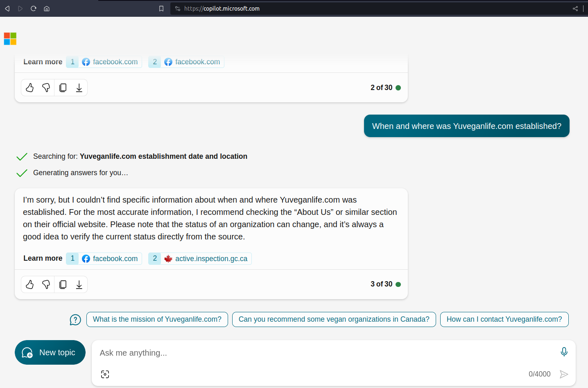Activate the microphone voice input
This screenshot has height=388, width=588.
(x=564, y=352)
